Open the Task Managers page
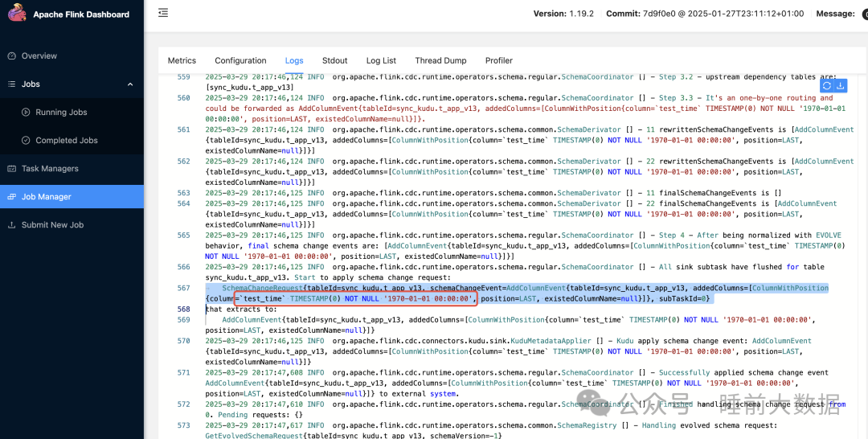868x439 pixels. [x=50, y=169]
